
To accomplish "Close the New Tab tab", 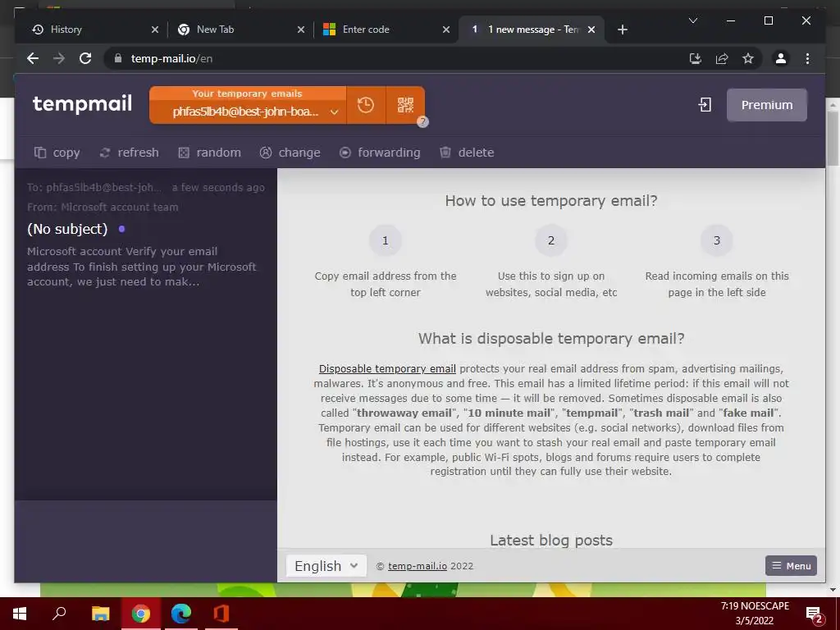I will [301, 30].
